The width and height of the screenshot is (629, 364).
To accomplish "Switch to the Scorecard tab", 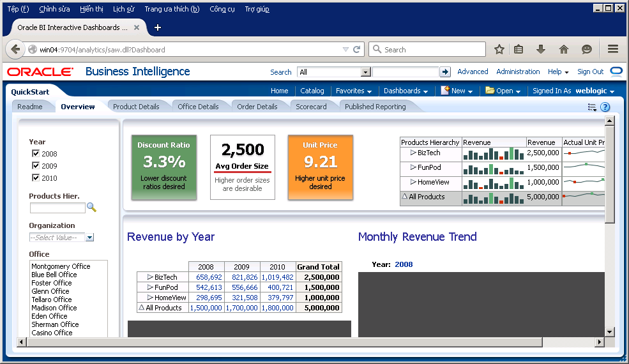I will 311,107.
